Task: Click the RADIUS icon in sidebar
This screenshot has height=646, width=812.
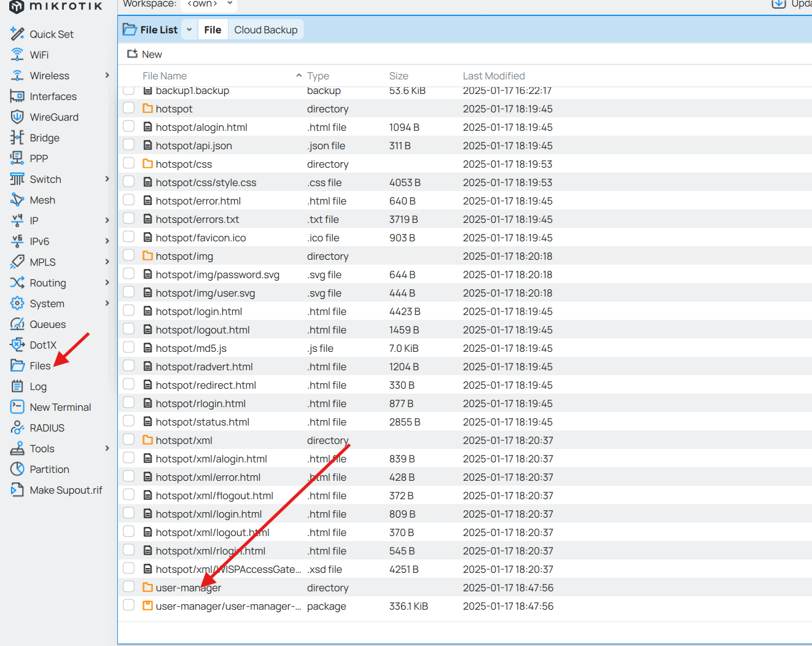Action: point(17,428)
